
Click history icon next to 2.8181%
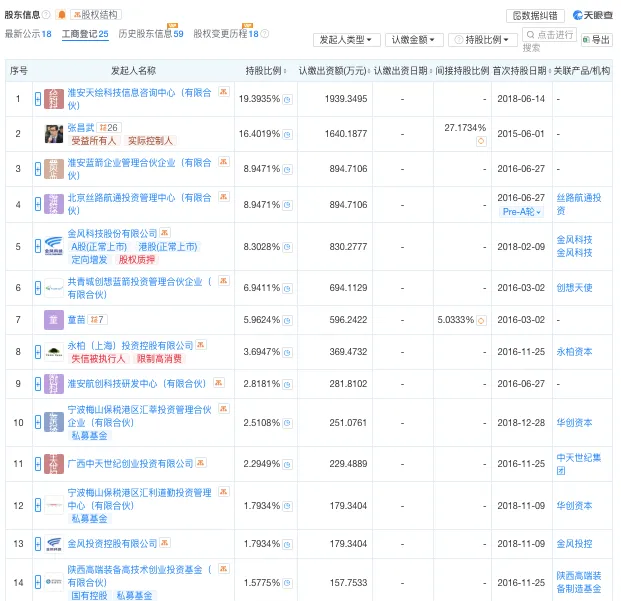coord(288,384)
